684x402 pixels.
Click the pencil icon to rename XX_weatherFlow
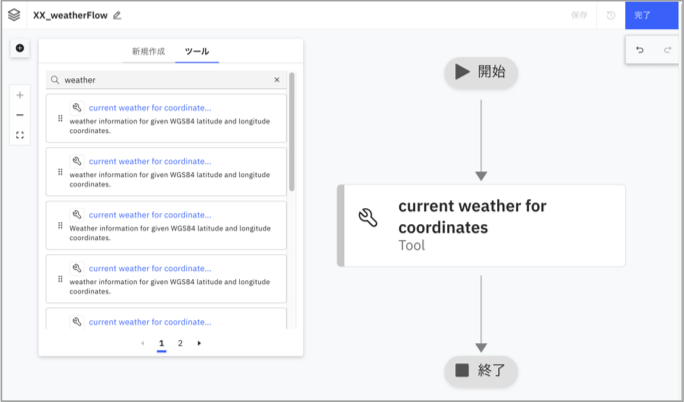point(117,15)
